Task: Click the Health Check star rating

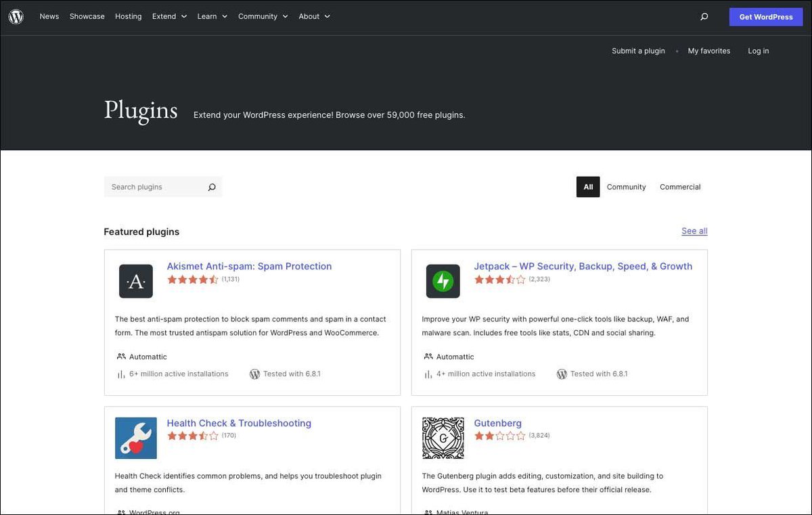Action: (193, 436)
